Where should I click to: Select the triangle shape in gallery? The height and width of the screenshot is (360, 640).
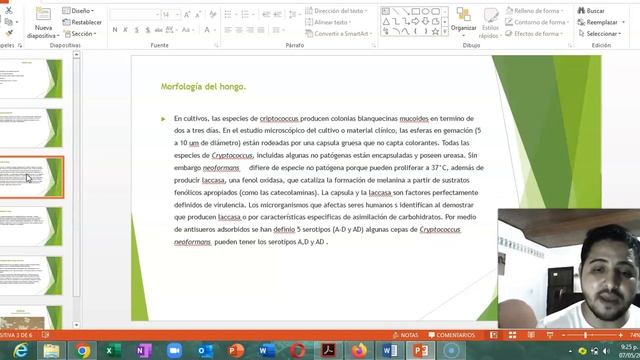coord(386,21)
